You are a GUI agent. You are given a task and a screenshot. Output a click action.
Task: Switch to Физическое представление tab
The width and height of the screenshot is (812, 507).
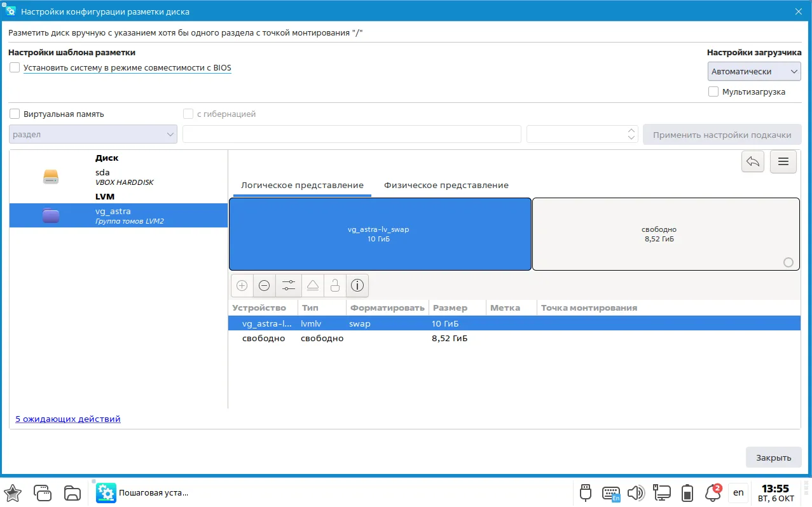(x=446, y=186)
